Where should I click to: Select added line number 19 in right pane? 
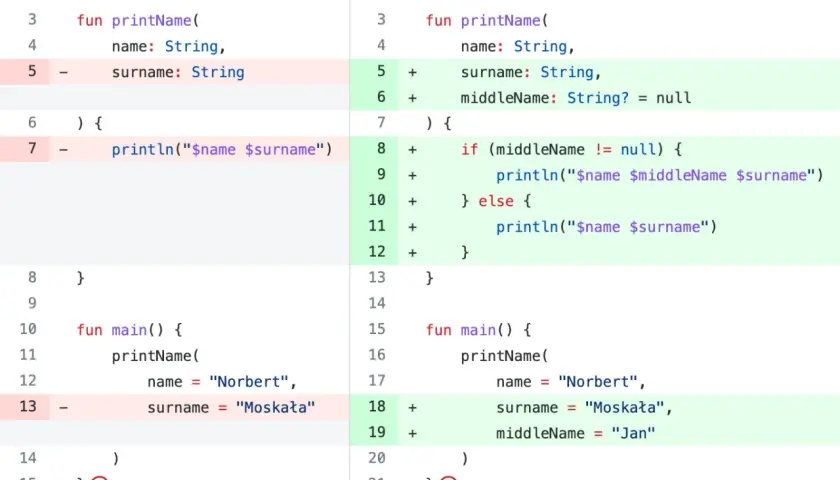pos(377,432)
